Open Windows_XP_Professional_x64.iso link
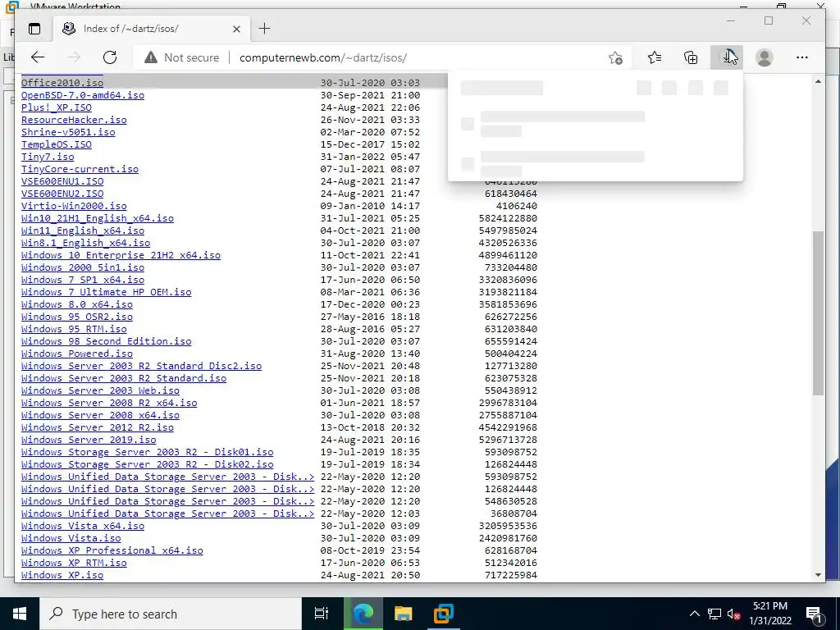 coord(112,550)
